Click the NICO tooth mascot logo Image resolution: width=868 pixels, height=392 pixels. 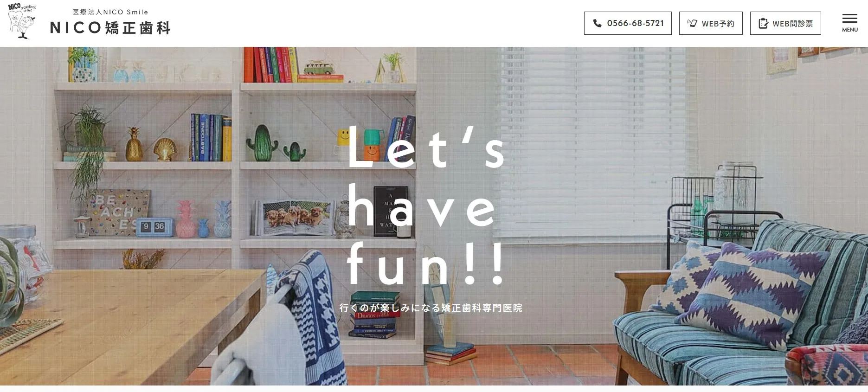pyautogui.click(x=22, y=21)
